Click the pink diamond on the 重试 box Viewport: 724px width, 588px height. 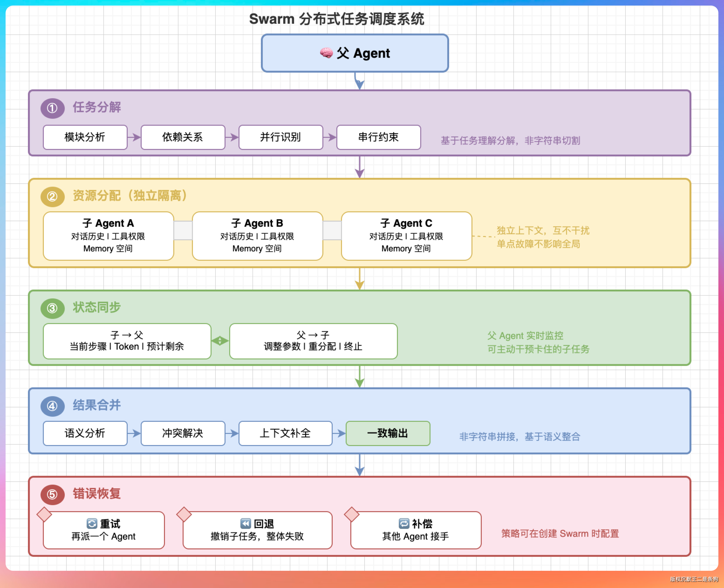point(44,514)
